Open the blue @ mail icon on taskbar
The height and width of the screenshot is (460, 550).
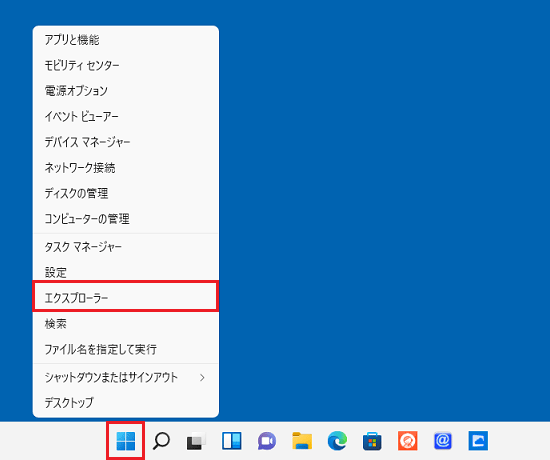(x=443, y=441)
